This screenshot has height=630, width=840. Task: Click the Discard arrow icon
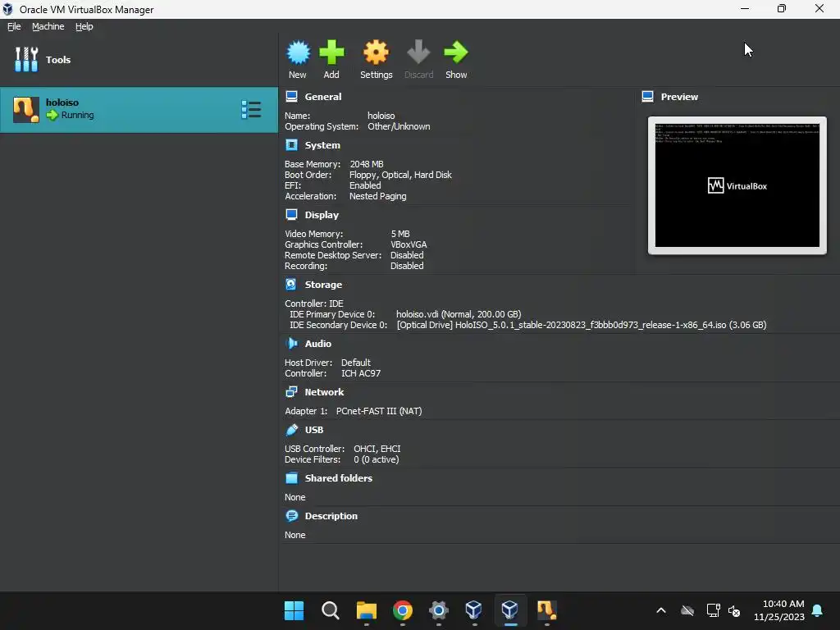tap(418, 52)
